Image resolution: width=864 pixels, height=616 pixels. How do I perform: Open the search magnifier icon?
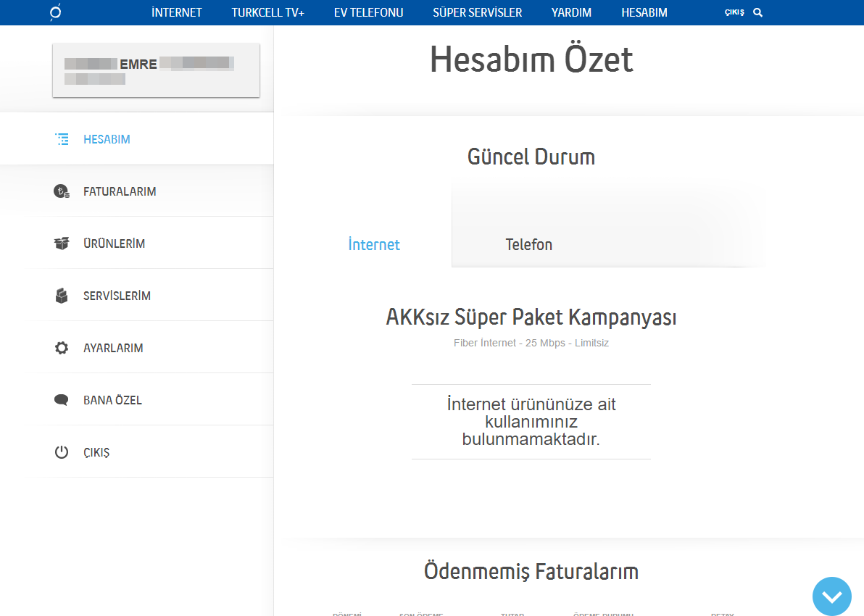pos(757,12)
